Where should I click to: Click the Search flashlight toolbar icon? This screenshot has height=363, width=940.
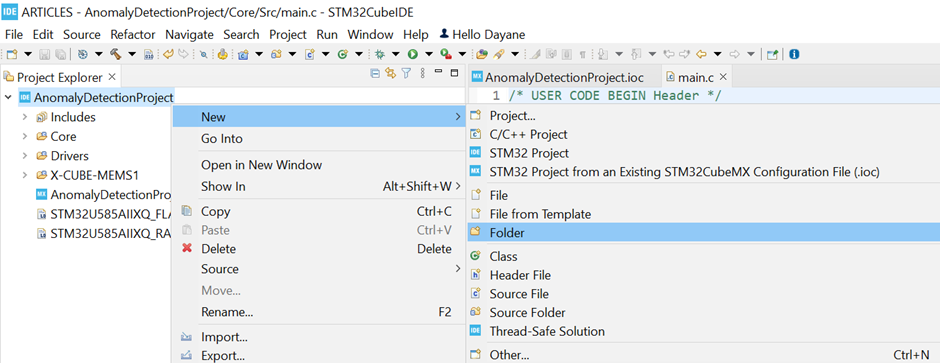click(499, 54)
